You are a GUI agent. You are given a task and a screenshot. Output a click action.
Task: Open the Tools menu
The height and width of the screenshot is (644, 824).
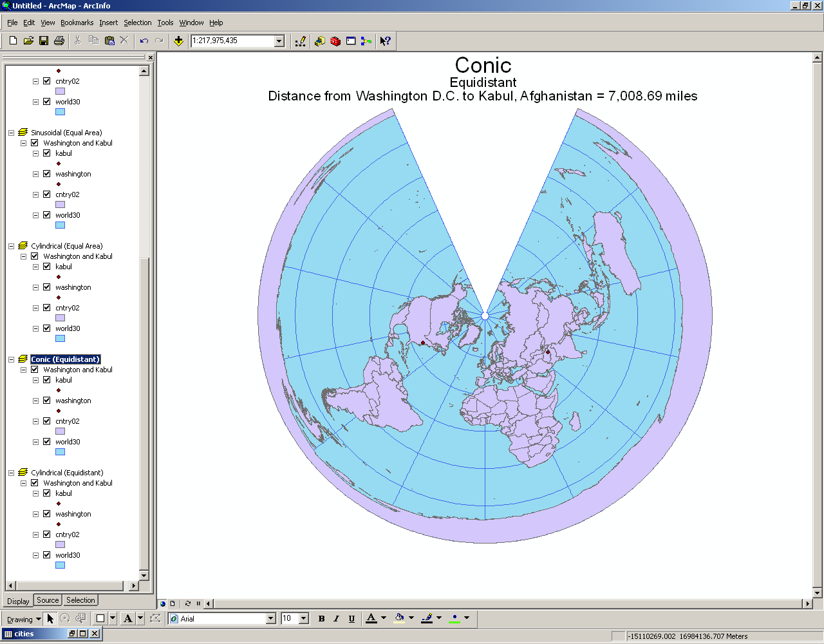[165, 23]
